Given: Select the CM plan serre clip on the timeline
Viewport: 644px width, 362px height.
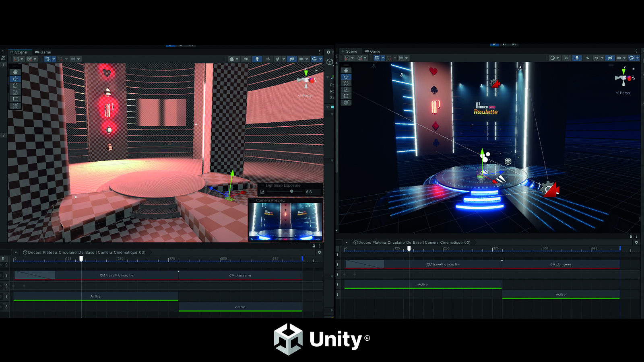Looking at the screenshot, I should (240, 275).
